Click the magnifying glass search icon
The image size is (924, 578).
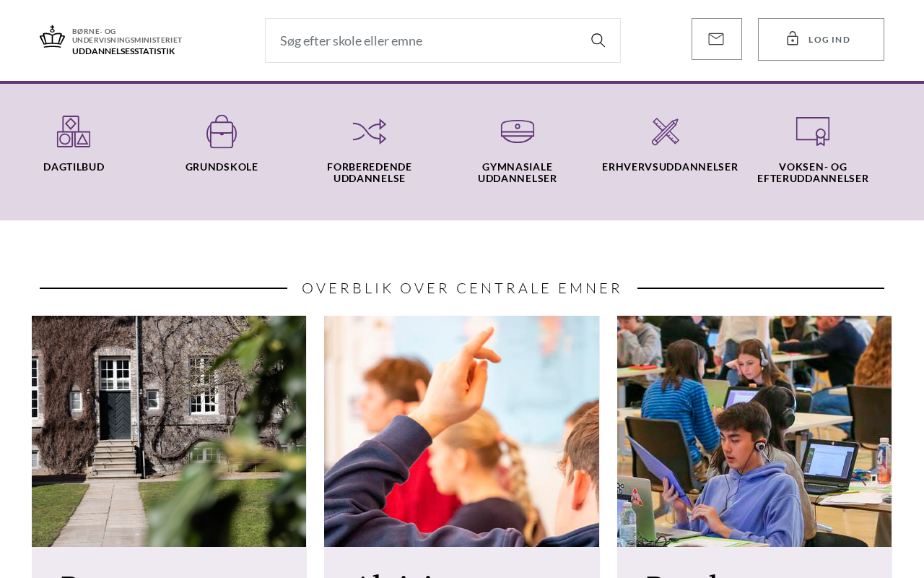598,40
